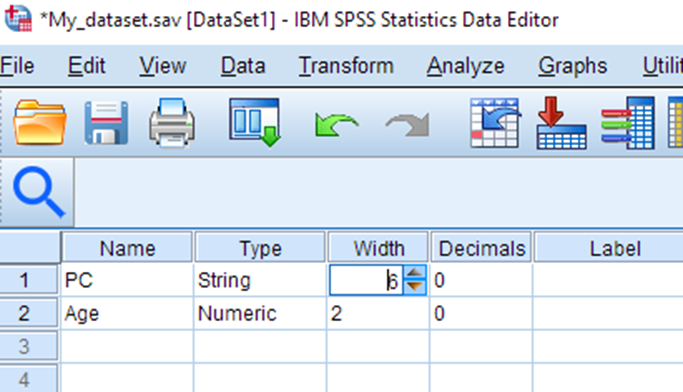The image size is (683, 392).
Task: Open the Recall recently used dialogs icon
Action: click(x=255, y=122)
